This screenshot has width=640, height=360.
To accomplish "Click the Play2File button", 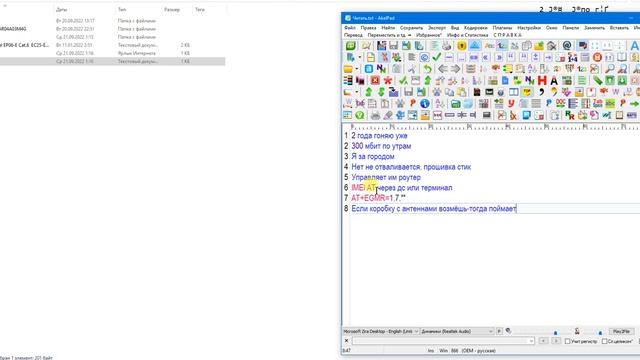I will 622,331.
